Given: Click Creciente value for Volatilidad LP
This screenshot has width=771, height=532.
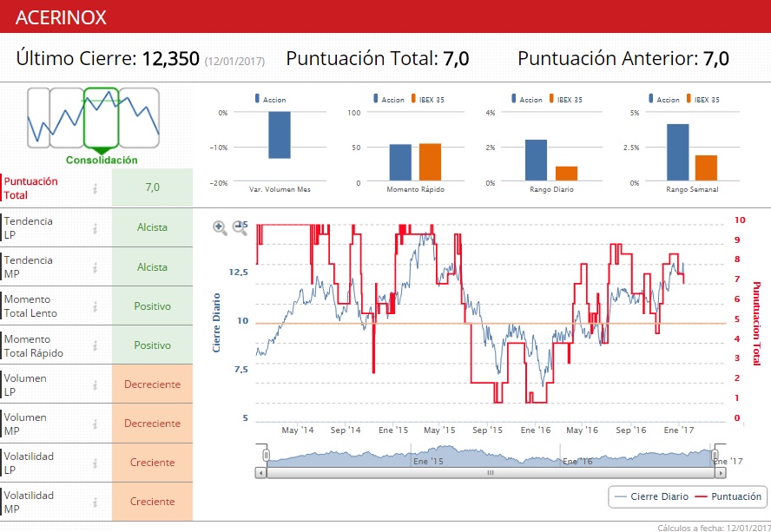Looking at the screenshot, I should click(153, 463).
